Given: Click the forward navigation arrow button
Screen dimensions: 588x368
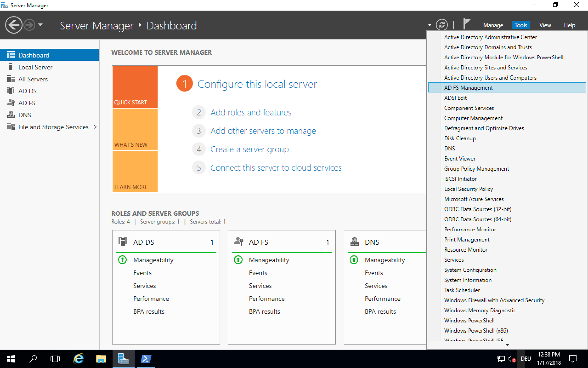Looking at the screenshot, I should pyautogui.click(x=30, y=25).
